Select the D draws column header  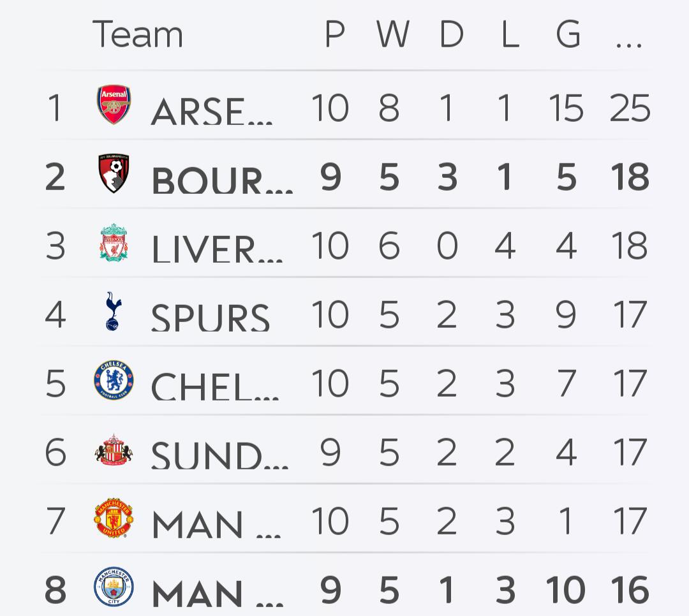(450, 34)
